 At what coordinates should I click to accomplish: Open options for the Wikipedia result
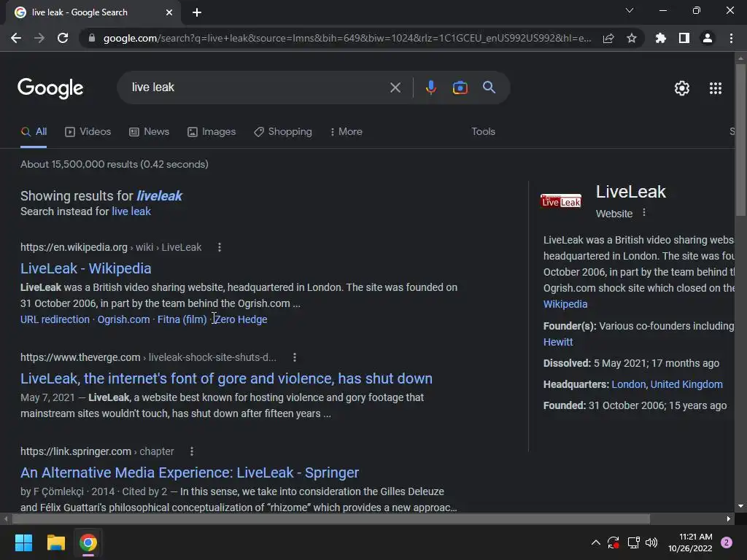click(x=219, y=247)
